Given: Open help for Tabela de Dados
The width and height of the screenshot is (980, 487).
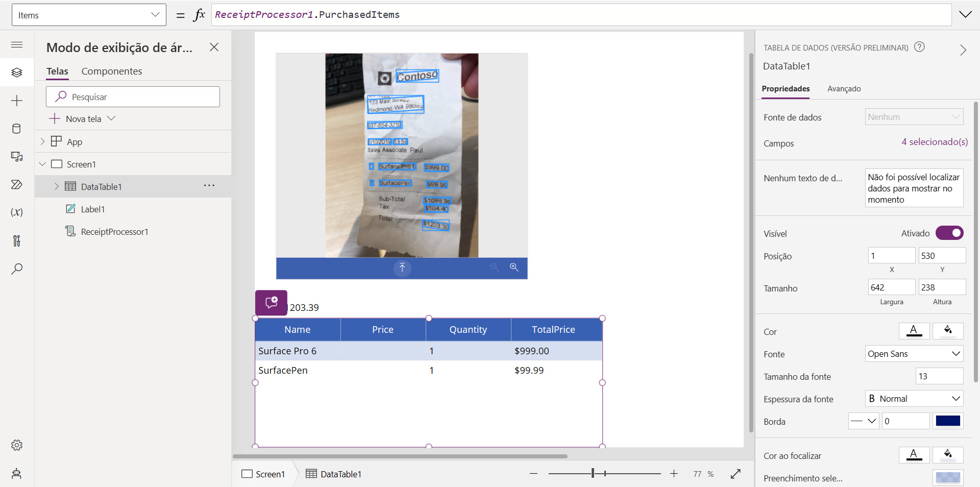Looking at the screenshot, I should (919, 47).
